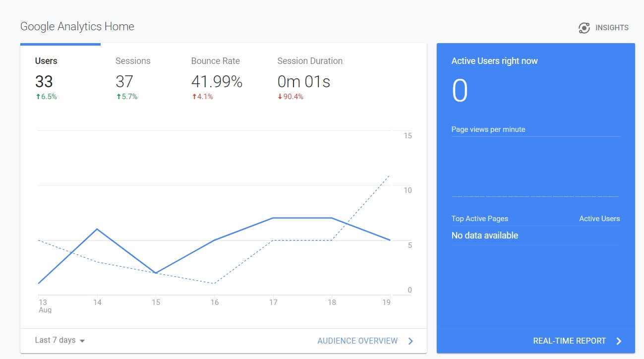Click the 19 date axis label
This screenshot has height=359, width=644.
386,302
